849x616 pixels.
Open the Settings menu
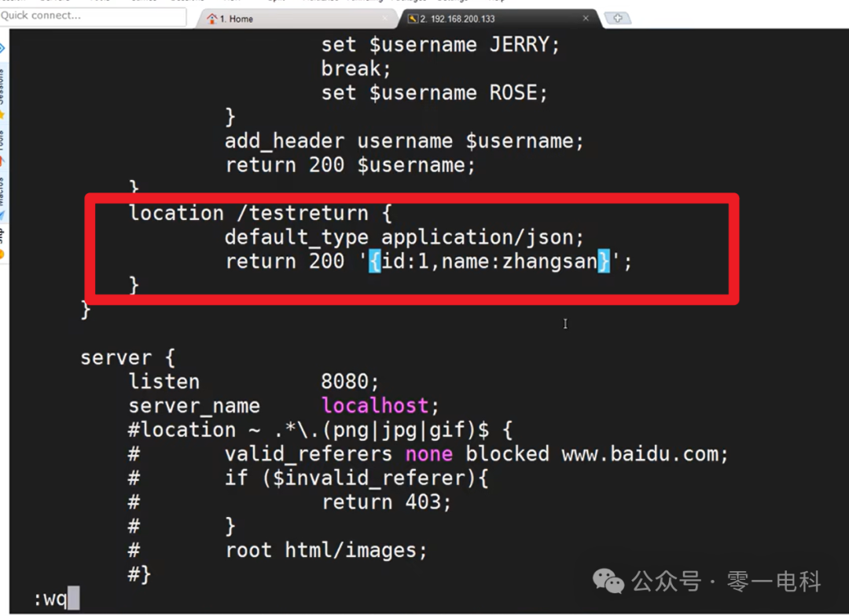coord(454,2)
